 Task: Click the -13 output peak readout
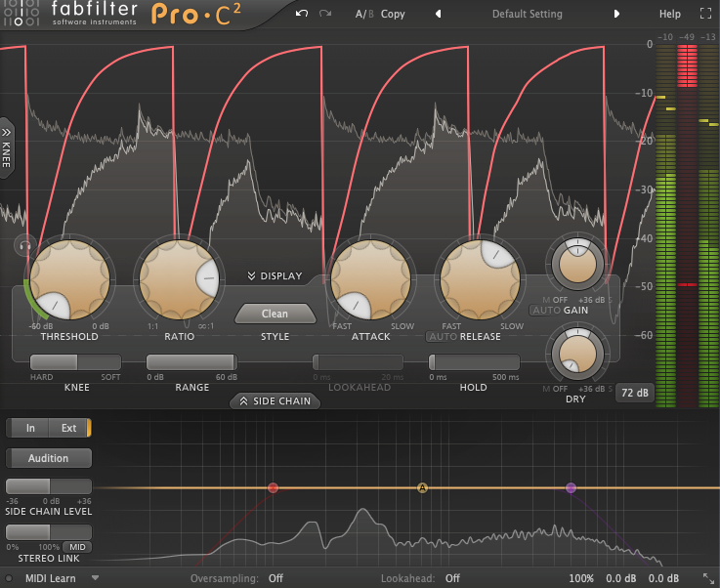(x=708, y=37)
